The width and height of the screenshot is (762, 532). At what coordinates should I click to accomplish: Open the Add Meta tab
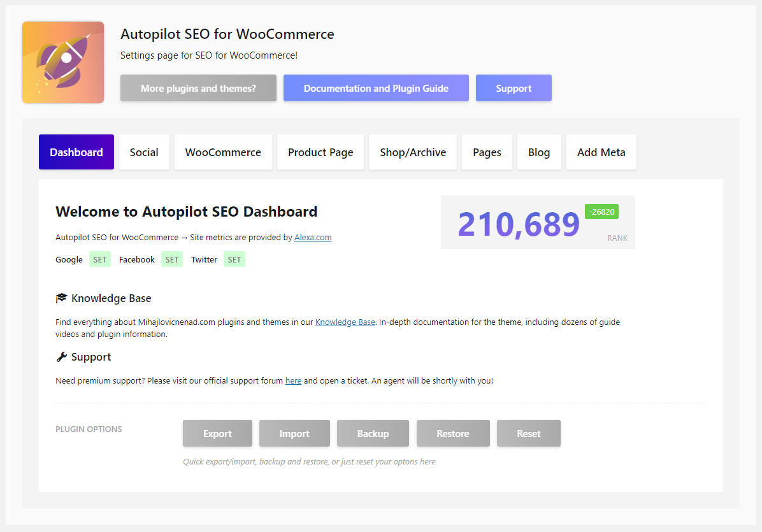click(x=601, y=152)
